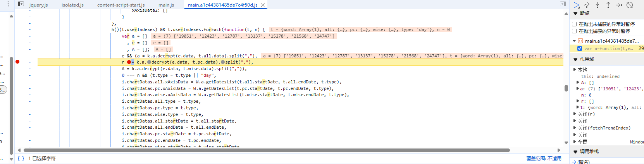Viewport: 644px width, 164px height.
Task: Collapse the 调用堆栈 call stack section
Action: [575, 152]
